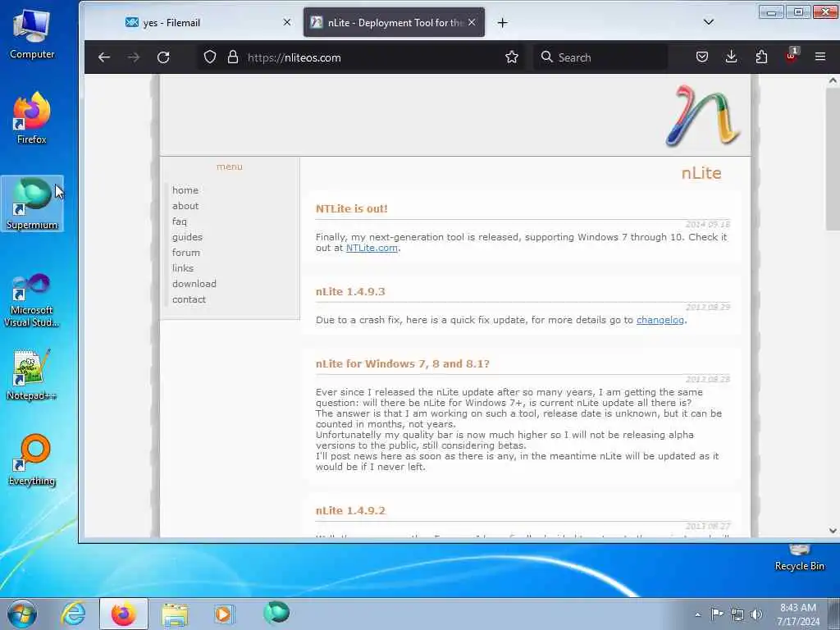Click the Search box in toolbar
Viewport: 840px width, 630px height.
click(601, 57)
